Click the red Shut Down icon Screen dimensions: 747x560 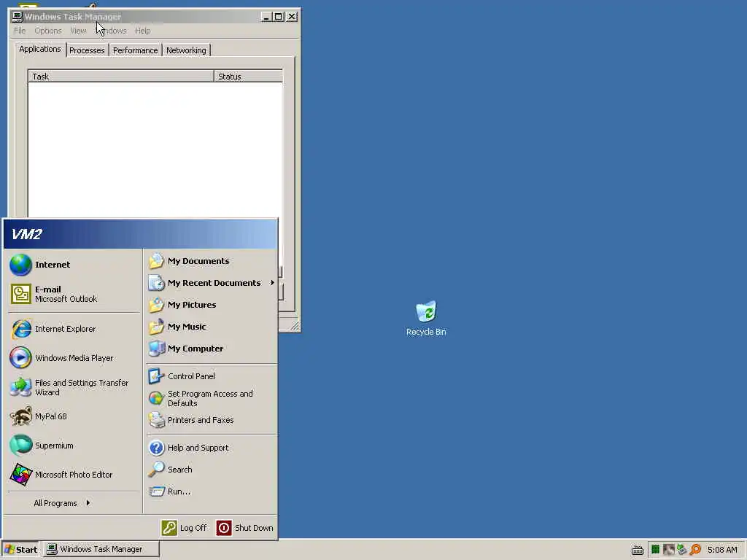pyautogui.click(x=224, y=528)
